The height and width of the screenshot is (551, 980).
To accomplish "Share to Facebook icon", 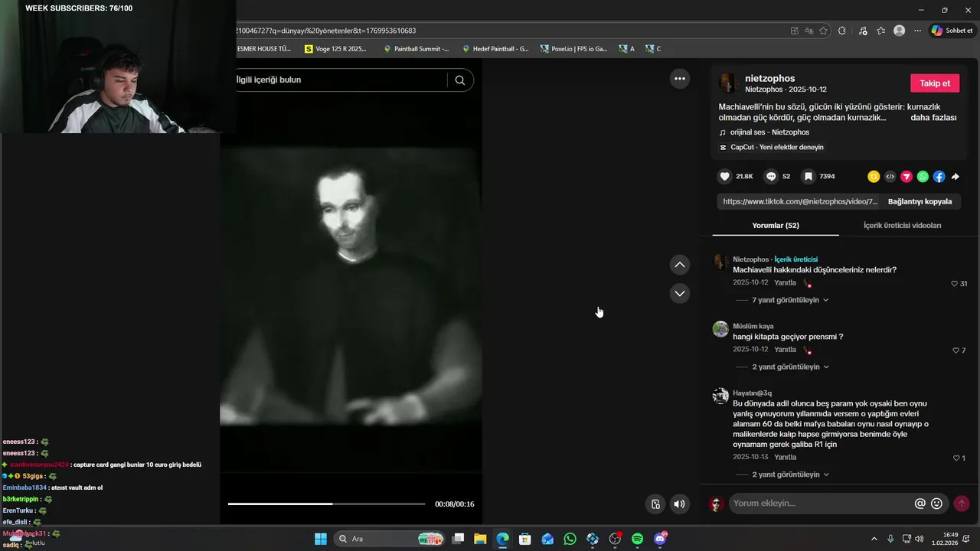I will pos(939,177).
